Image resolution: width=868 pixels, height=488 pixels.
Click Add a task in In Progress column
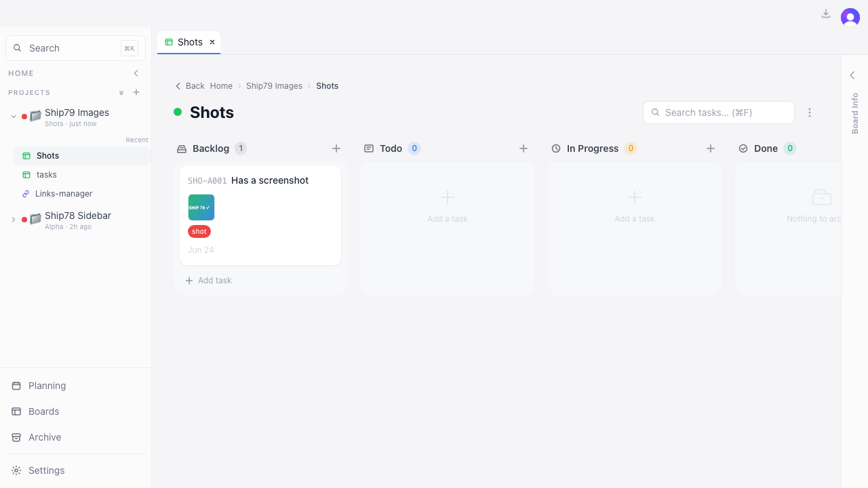[x=635, y=206]
